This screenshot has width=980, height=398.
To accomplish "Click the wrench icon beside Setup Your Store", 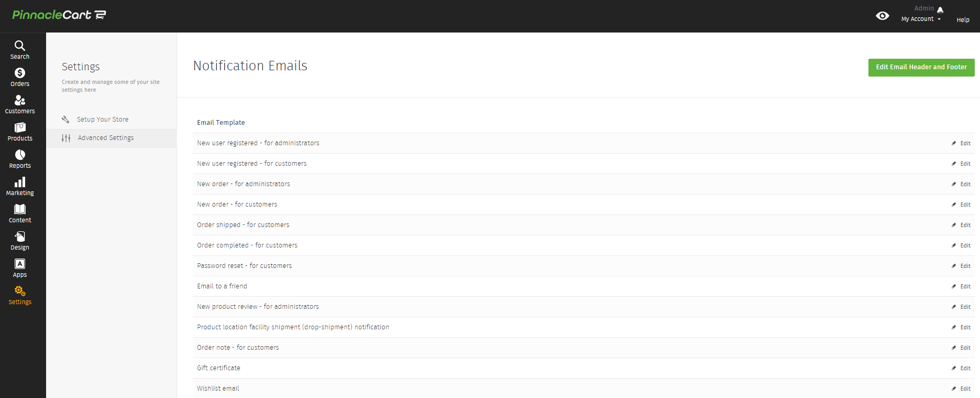I will [x=65, y=120].
